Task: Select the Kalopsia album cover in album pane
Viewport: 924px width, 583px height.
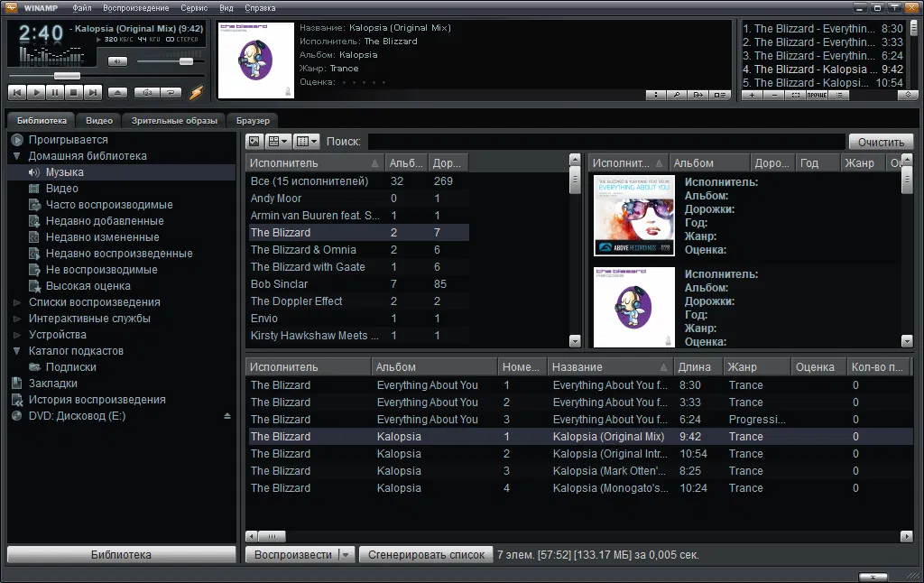Action: 634,307
